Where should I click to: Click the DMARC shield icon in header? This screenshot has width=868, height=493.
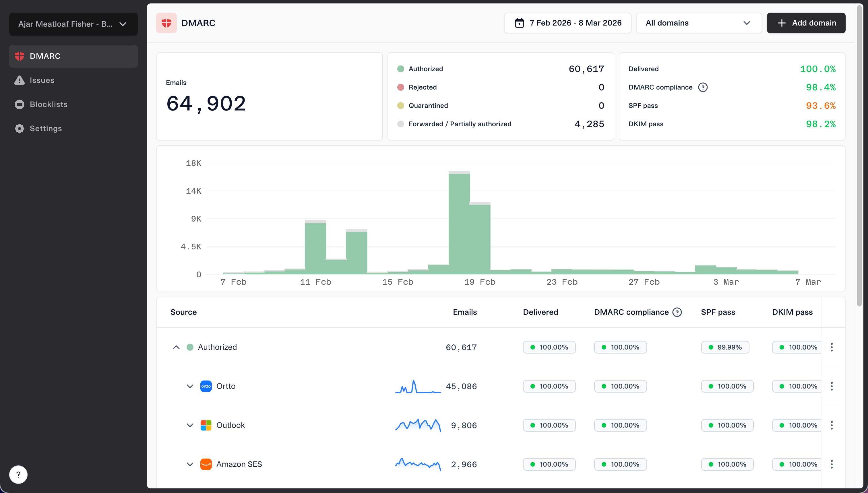click(x=166, y=23)
